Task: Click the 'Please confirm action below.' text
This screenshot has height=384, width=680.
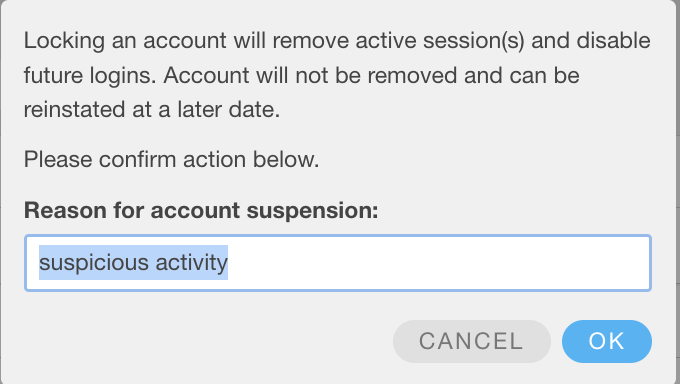Action: point(171,159)
